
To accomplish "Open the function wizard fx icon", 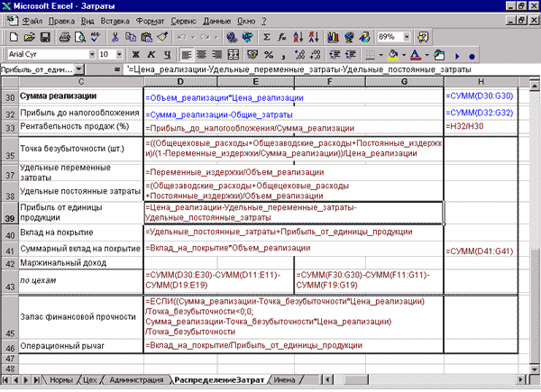I will [282, 37].
